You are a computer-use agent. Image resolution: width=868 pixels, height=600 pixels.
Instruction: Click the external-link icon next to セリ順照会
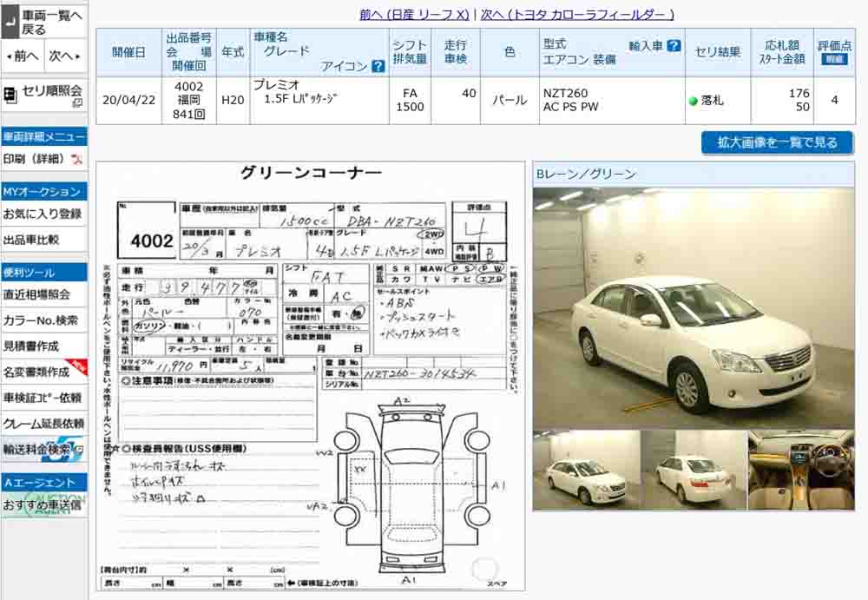tap(77, 102)
